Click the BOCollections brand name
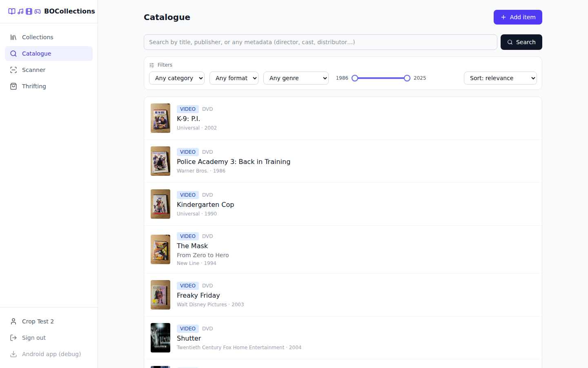 tap(69, 11)
